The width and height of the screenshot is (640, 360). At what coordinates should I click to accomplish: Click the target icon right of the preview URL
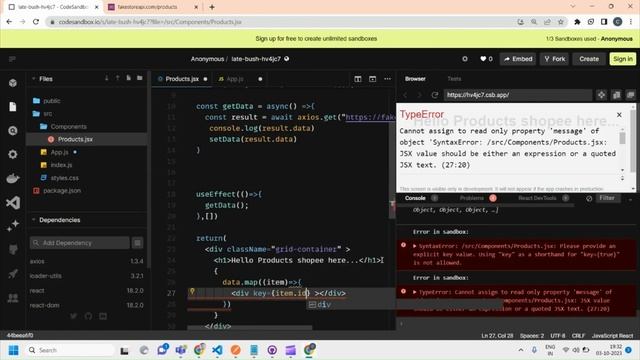pos(601,95)
